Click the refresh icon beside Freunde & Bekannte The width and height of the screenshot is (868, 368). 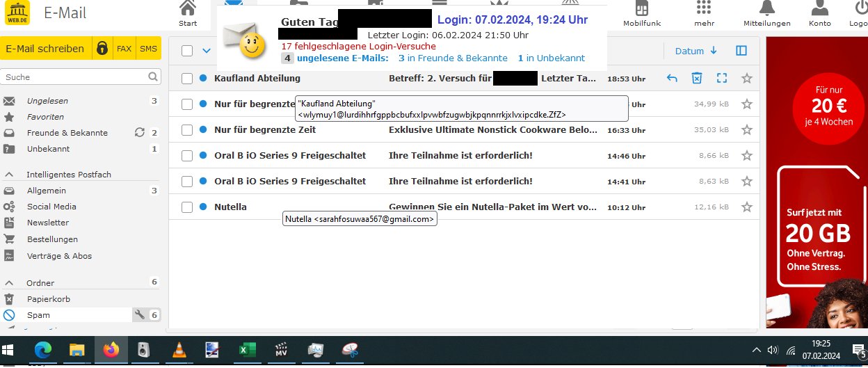click(x=139, y=133)
